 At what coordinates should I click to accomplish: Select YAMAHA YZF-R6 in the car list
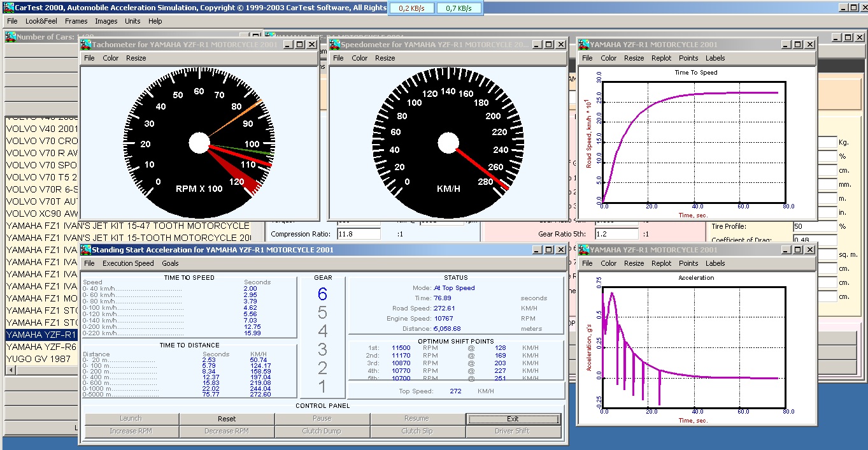click(x=41, y=347)
